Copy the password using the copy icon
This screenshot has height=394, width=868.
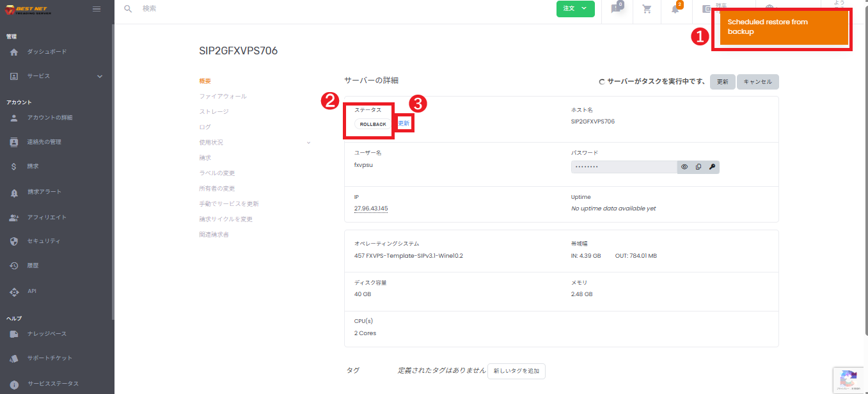click(x=698, y=166)
